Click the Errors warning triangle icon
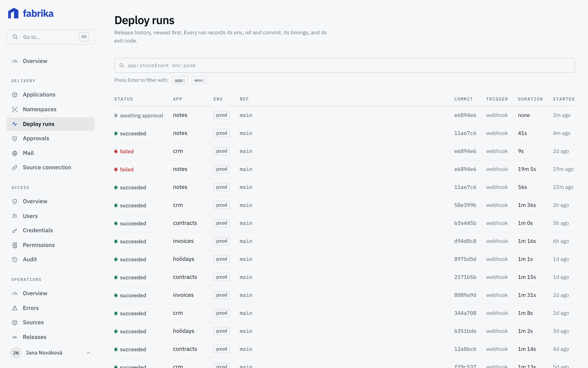Viewport: 588px width, 368px height. (15, 308)
